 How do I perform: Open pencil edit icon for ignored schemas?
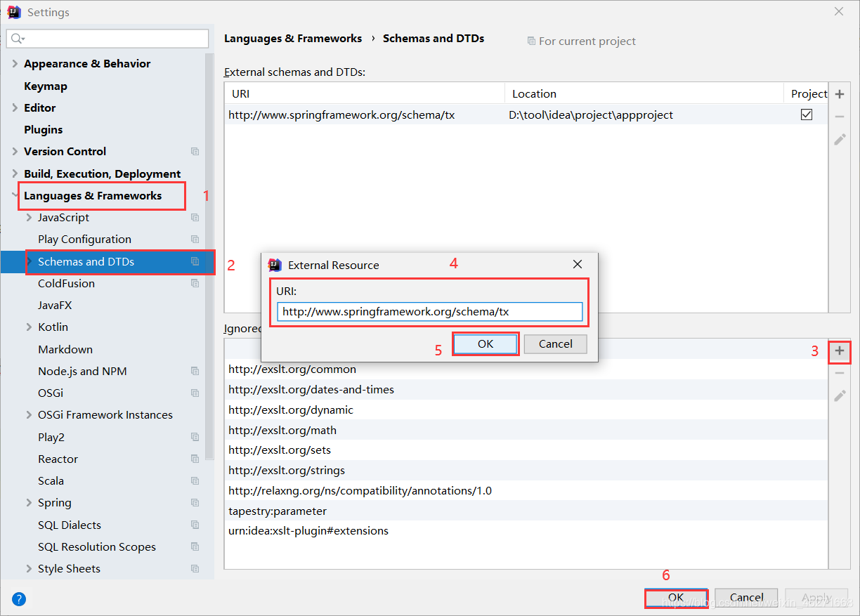(x=840, y=395)
